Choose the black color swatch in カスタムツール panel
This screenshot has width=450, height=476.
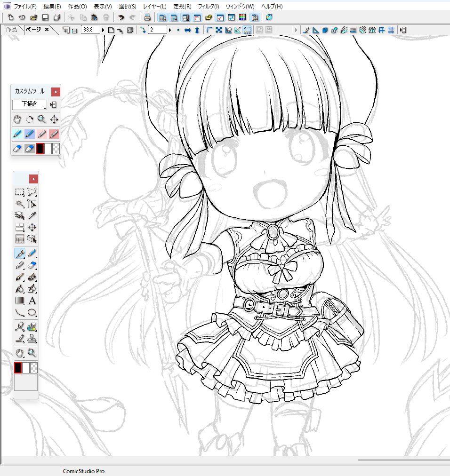pos(40,149)
